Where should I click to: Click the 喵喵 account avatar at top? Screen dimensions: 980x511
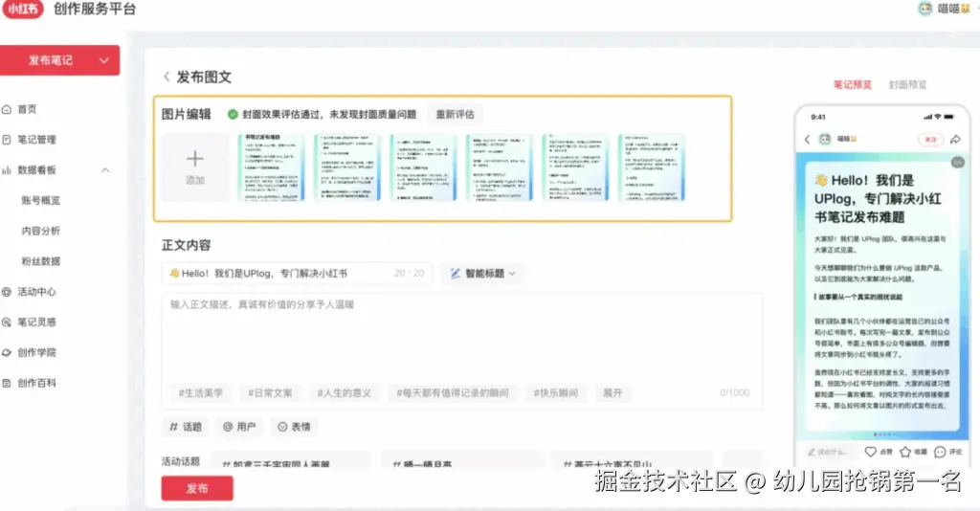pyautogui.click(x=925, y=8)
